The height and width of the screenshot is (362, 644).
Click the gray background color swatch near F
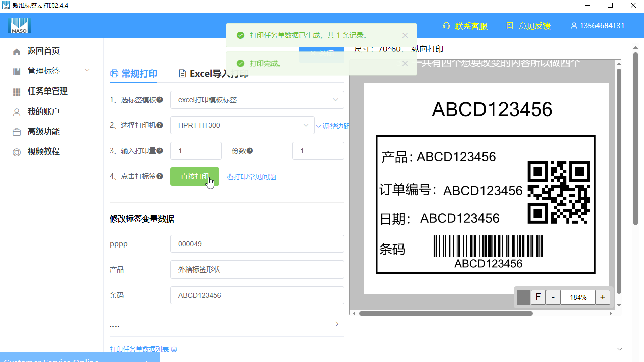(x=523, y=297)
